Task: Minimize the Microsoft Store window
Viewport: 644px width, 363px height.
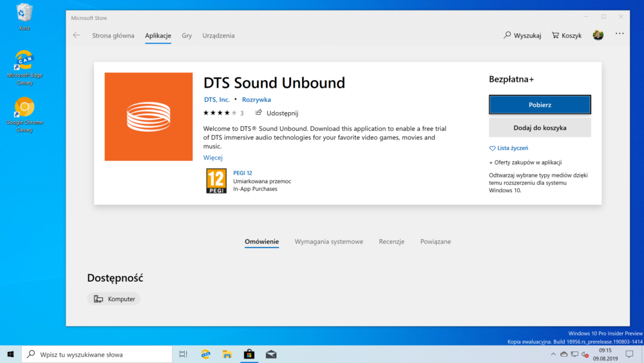Action: coord(586,17)
